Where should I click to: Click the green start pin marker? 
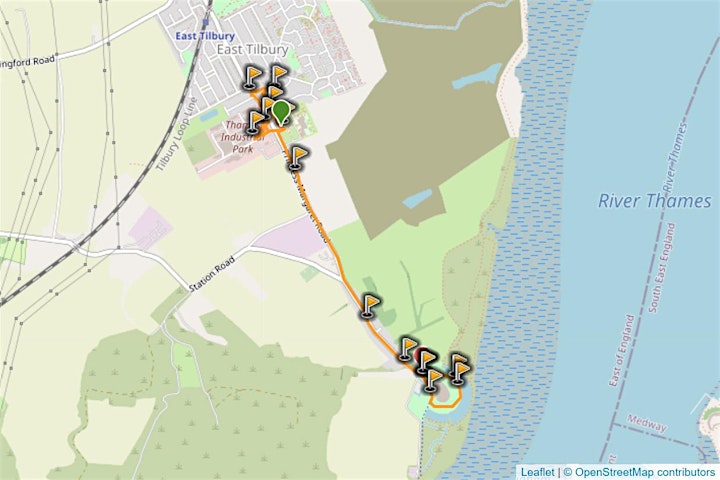281,113
